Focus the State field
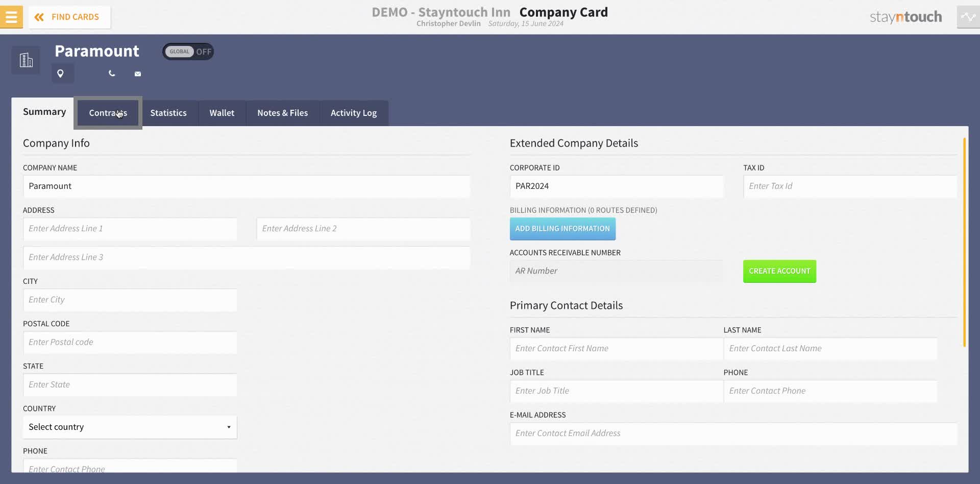 click(130, 384)
